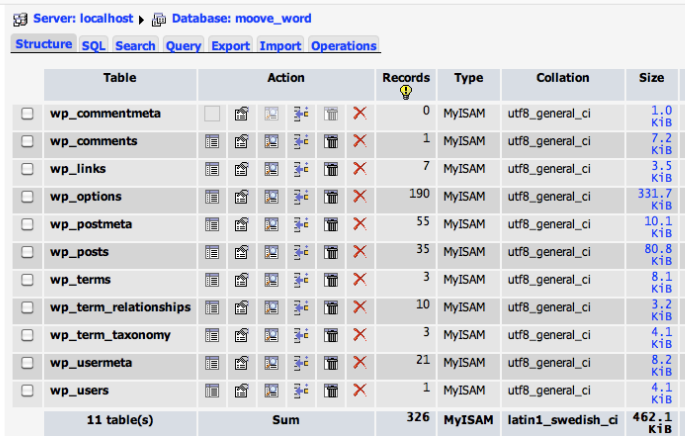Click the Empty trash icon for wp_terms
The height and width of the screenshot is (436, 685).
(331, 280)
